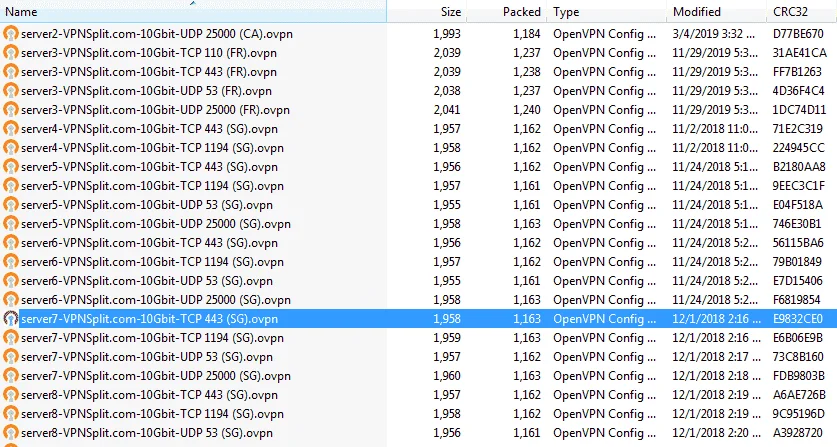This screenshot has height=447, width=837.
Task: Click OpenVPN icon of server5 UDP 25000 (SG)
Action: (11, 224)
